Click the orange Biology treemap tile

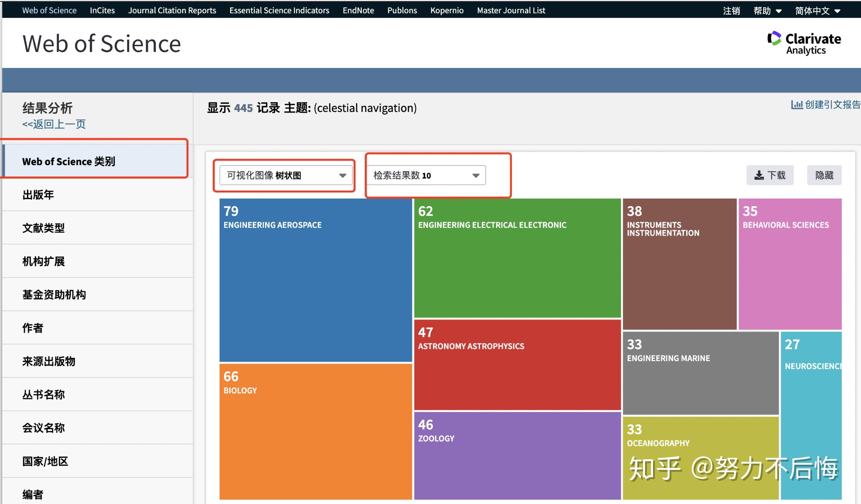coord(316,432)
